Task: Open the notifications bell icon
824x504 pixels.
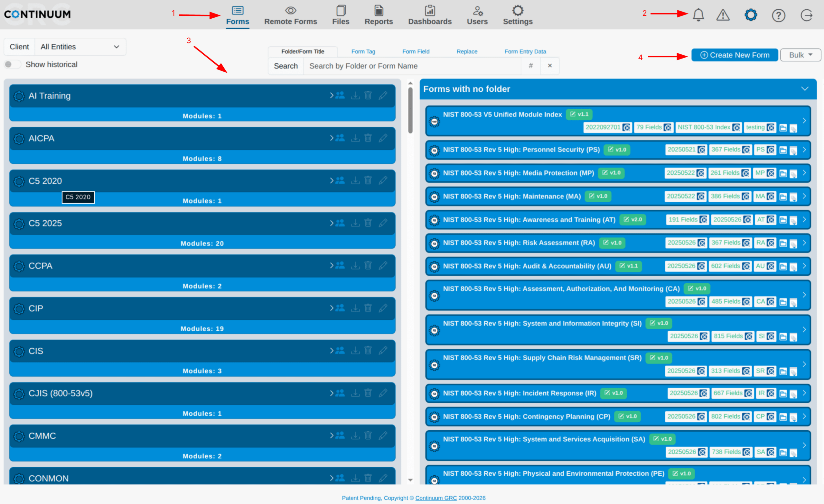Action: pos(698,15)
